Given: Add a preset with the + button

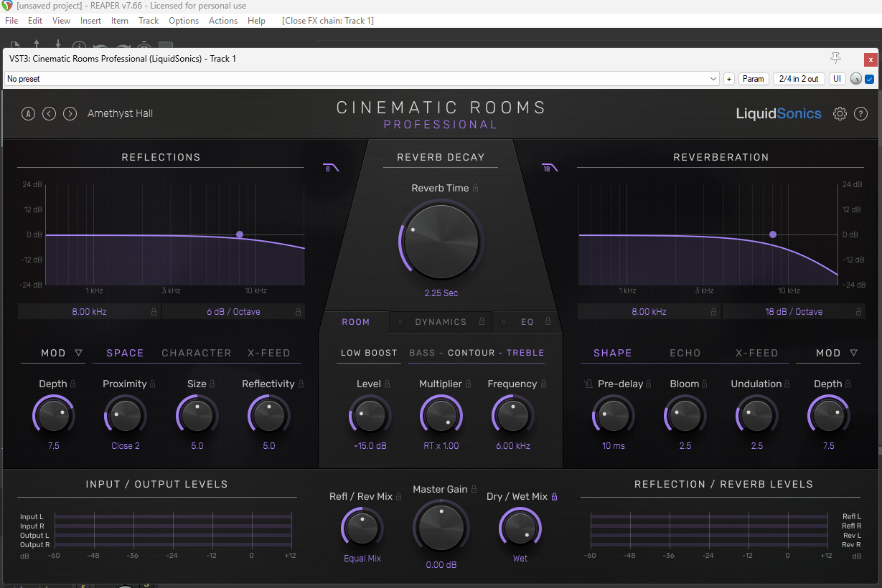Looking at the screenshot, I should [728, 79].
